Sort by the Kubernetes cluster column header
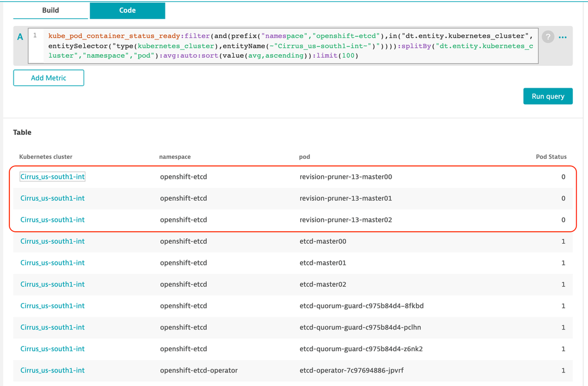This screenshot has width=588, height=386. 46,157
